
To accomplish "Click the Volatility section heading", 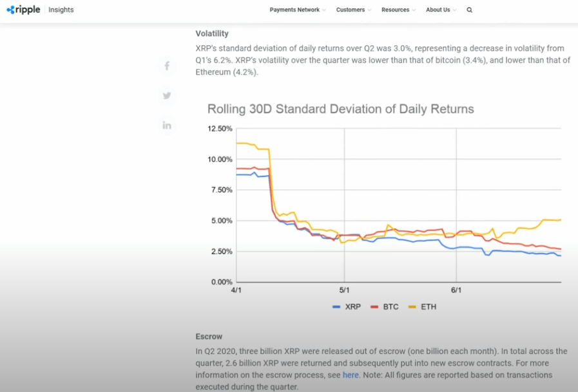I will (212, 33).
